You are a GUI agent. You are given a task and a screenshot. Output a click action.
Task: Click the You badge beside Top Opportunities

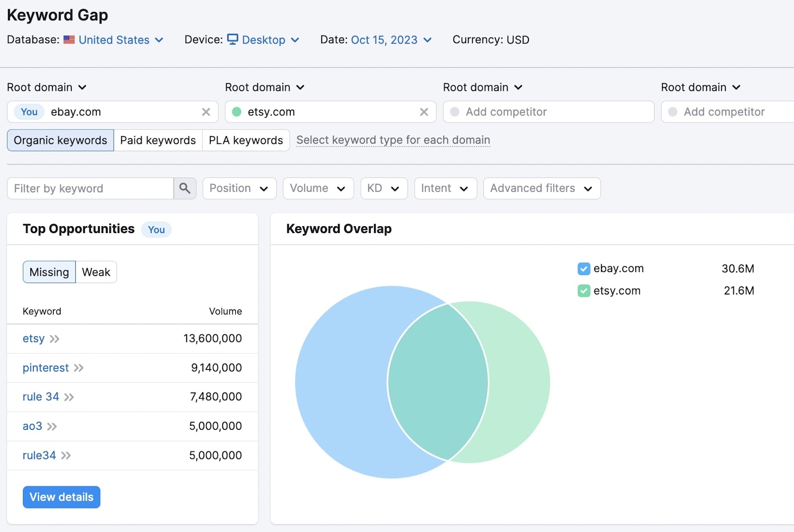pos(156,230)
